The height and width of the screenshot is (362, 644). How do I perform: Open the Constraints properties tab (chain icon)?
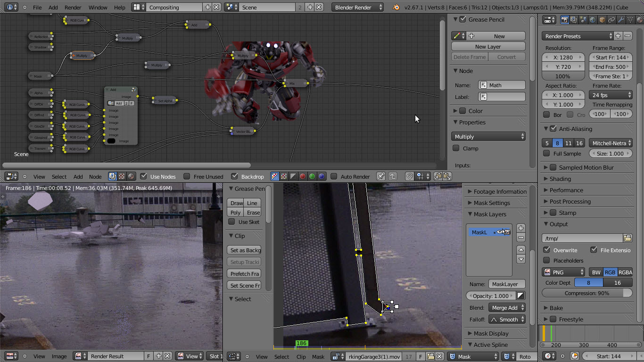tap(611, 20)
